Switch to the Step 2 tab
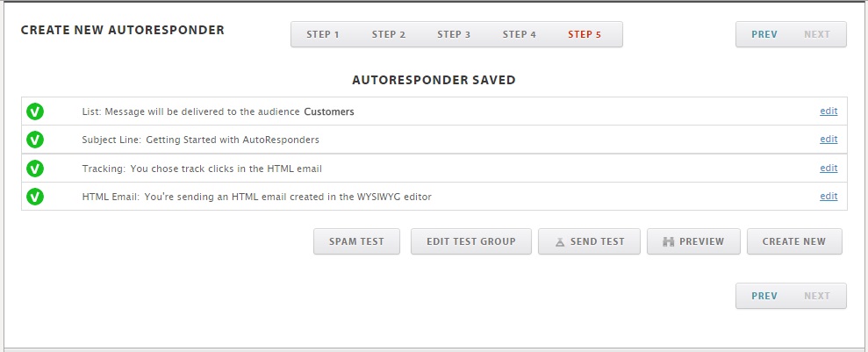Viewport: 868px width, 352px height. coord(388,35)
